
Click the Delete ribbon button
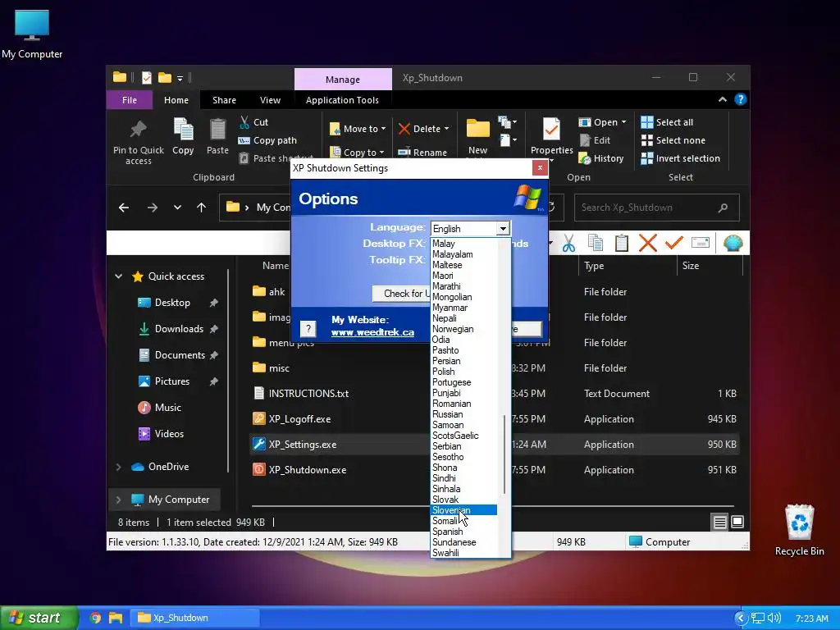[423, 129]
